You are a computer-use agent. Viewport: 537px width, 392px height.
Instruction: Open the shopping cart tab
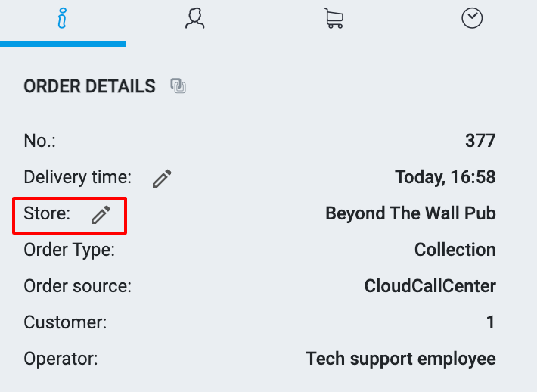(333, 19)
